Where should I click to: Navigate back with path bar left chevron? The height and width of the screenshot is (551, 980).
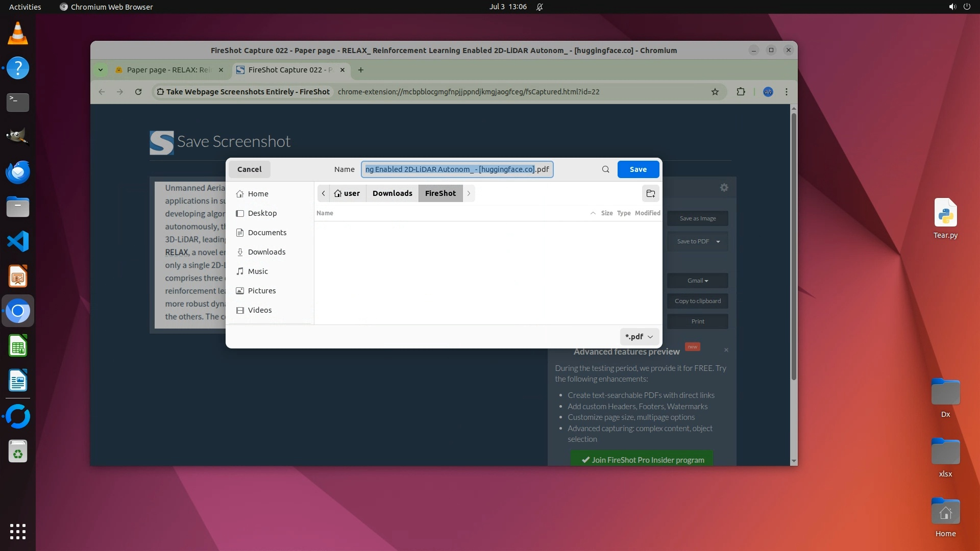tap(323, 193)
